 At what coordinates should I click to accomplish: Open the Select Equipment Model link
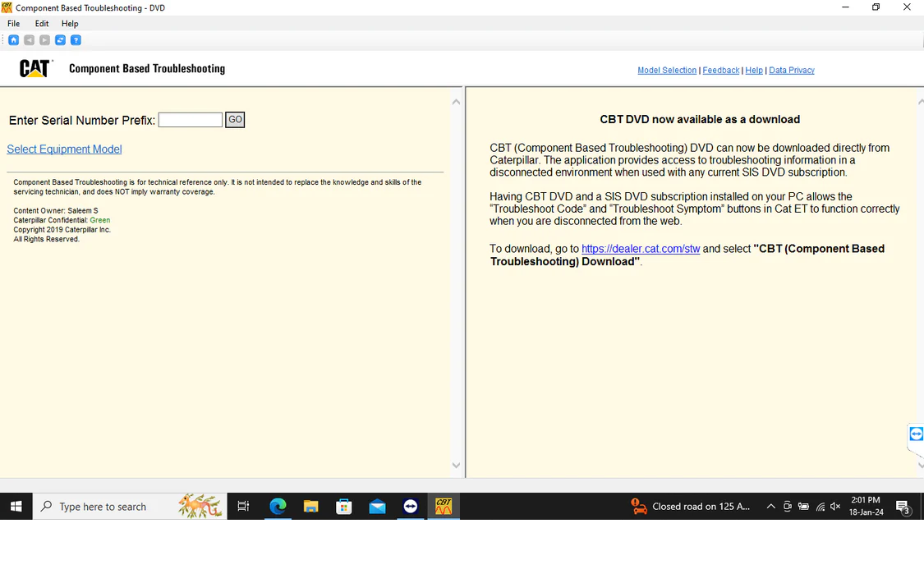[64, 149]
